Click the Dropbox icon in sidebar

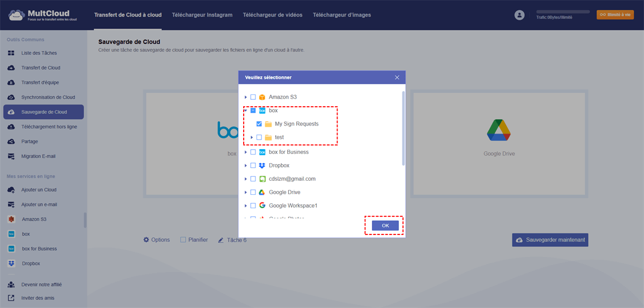(11, 263)
